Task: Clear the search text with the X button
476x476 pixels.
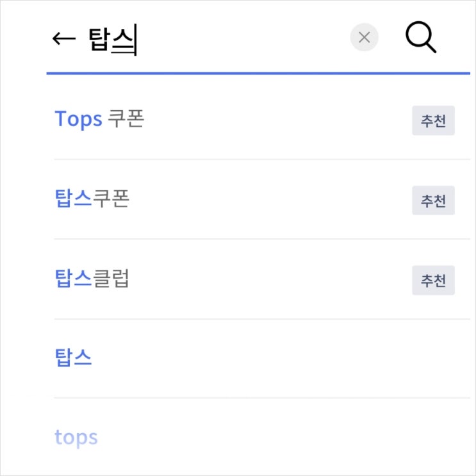Action: pyautogui.click(x=364, y=37)
